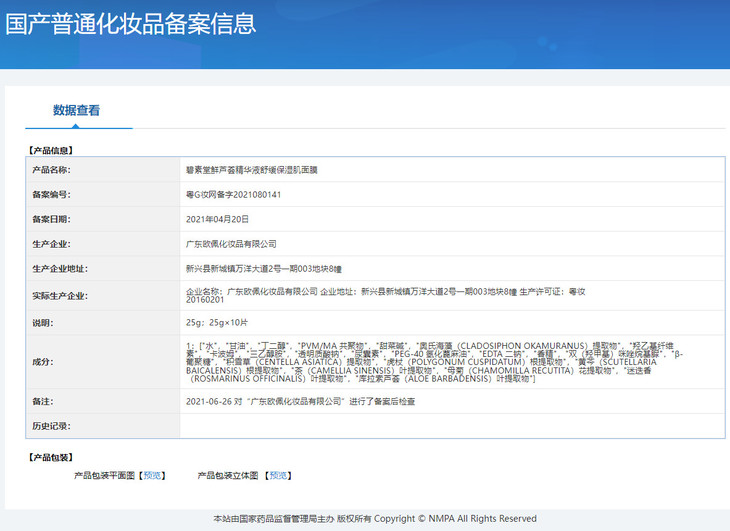
Task: Open the 数据查看 tab
Action: pyautogui.click(x=76, y=111)
